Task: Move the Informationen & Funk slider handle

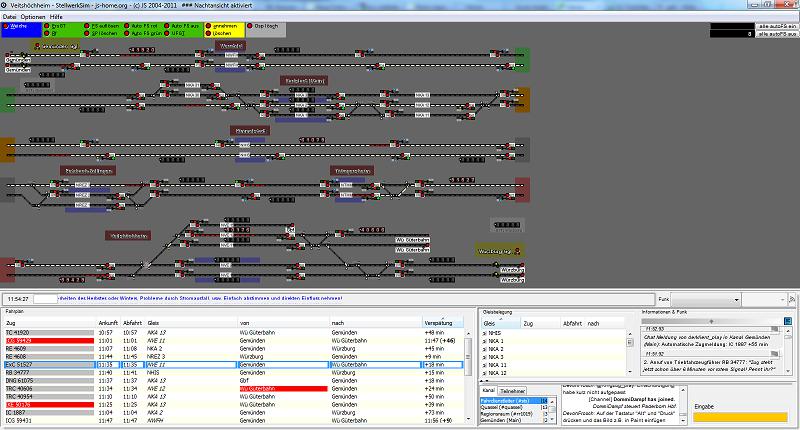Action: coord(711,321)
